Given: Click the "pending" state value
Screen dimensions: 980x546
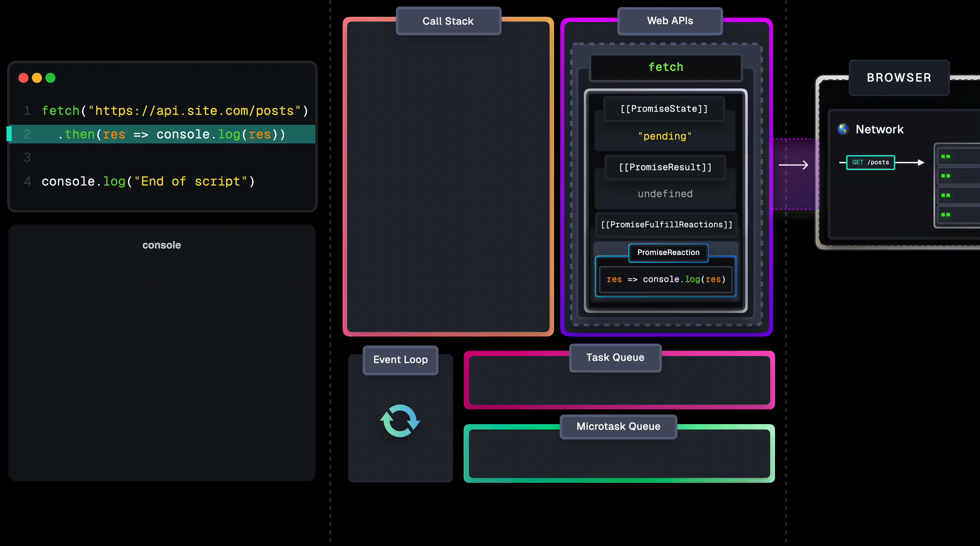Looking at the screenshot, I should pyautogui.click(x=665, y=136).
